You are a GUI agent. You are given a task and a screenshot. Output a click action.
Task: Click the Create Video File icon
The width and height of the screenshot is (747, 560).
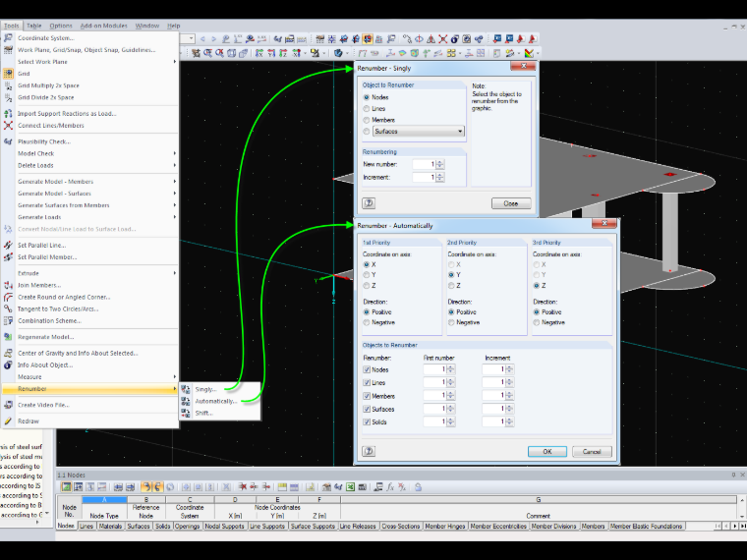(8, 405)
